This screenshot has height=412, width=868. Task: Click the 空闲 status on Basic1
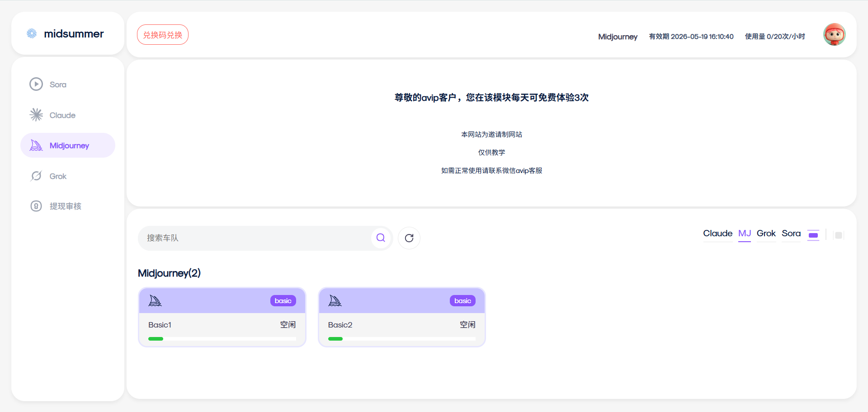click(x=288, y=325)
